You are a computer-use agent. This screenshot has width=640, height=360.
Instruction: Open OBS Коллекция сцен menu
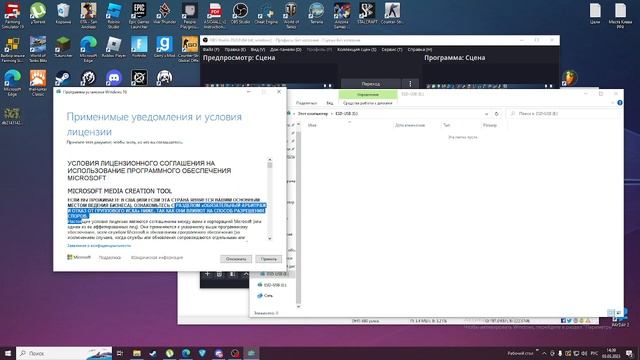[x=357, y=49]
